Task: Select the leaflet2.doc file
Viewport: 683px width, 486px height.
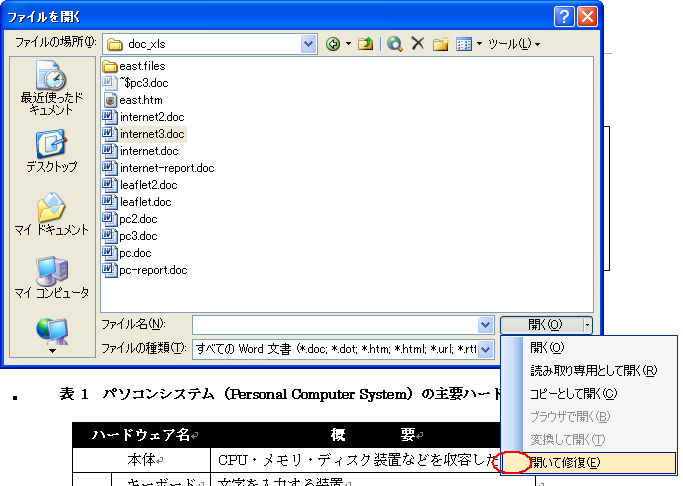Action: coord(140,185)
